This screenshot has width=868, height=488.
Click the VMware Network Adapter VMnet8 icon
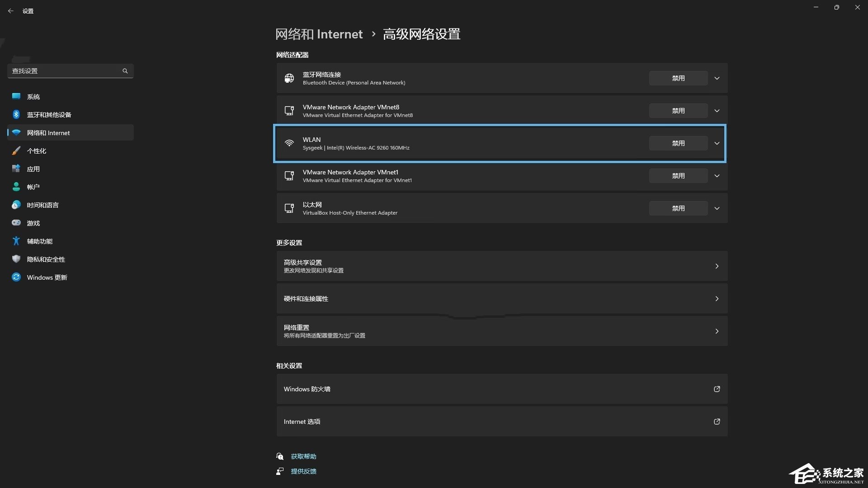[x=289, y=110]
